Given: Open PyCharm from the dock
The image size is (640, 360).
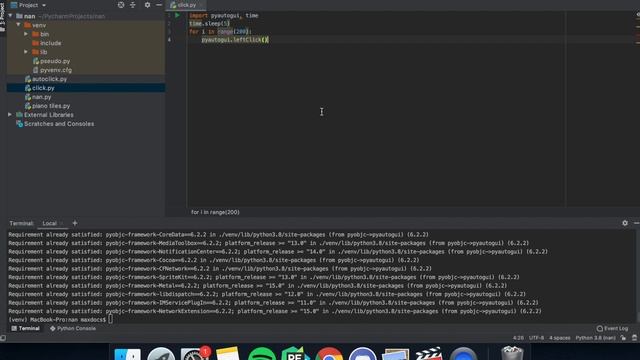Looking at the screenshot, I should pyautogui.click(x=295, y=354).
